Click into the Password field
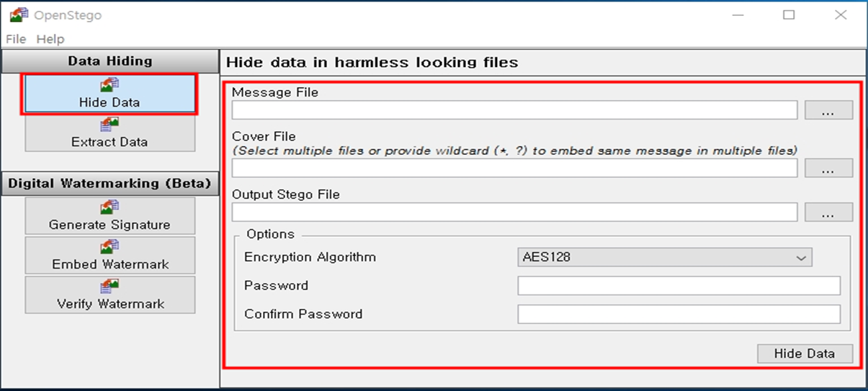This screenshot has height=391, width=868. click(x=679, y=285)
